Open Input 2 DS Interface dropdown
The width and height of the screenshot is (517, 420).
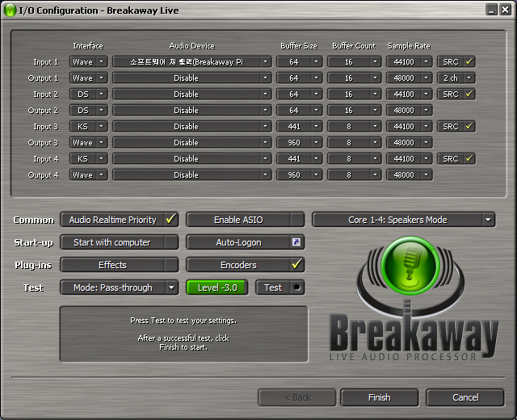tap(88, 94)
